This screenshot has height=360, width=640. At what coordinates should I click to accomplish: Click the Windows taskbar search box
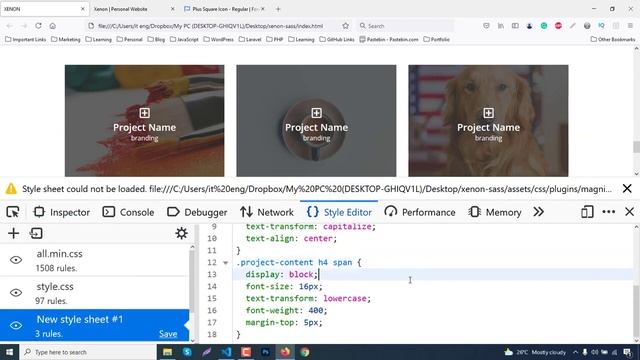tap(88, 352)
